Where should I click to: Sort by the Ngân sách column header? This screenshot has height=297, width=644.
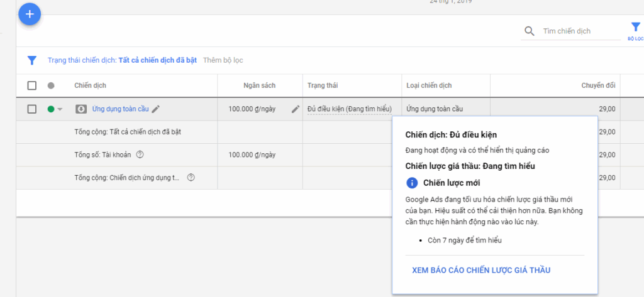(260, 86)
